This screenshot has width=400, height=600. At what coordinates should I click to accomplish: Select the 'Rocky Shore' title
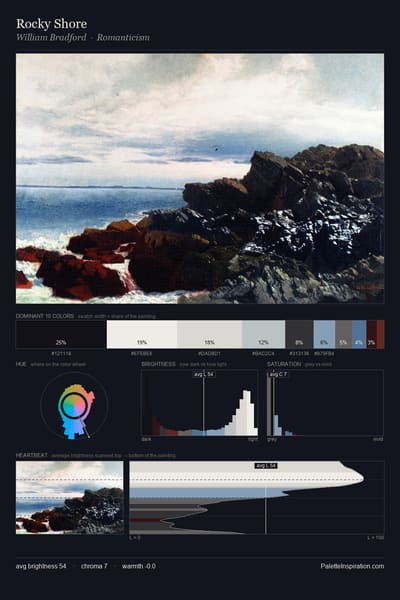coord(51,24)
